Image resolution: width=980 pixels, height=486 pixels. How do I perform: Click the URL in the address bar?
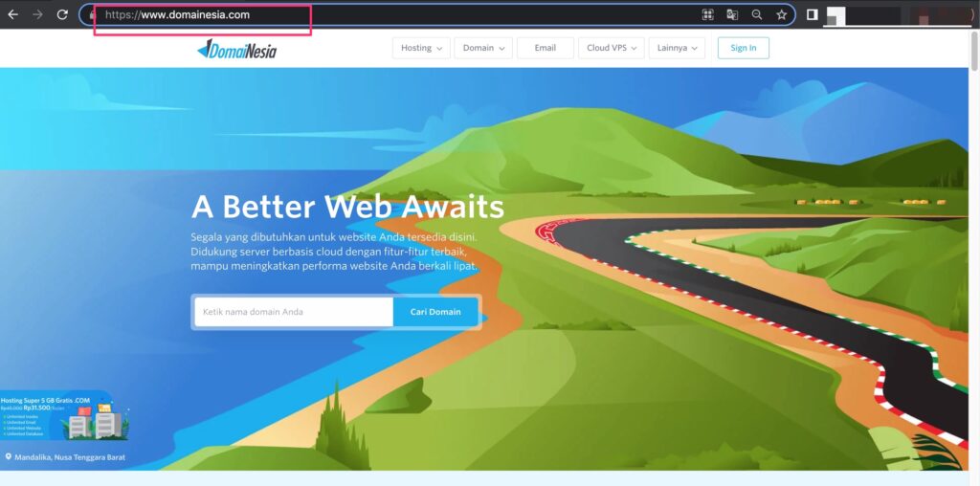(x=195, y=15)
